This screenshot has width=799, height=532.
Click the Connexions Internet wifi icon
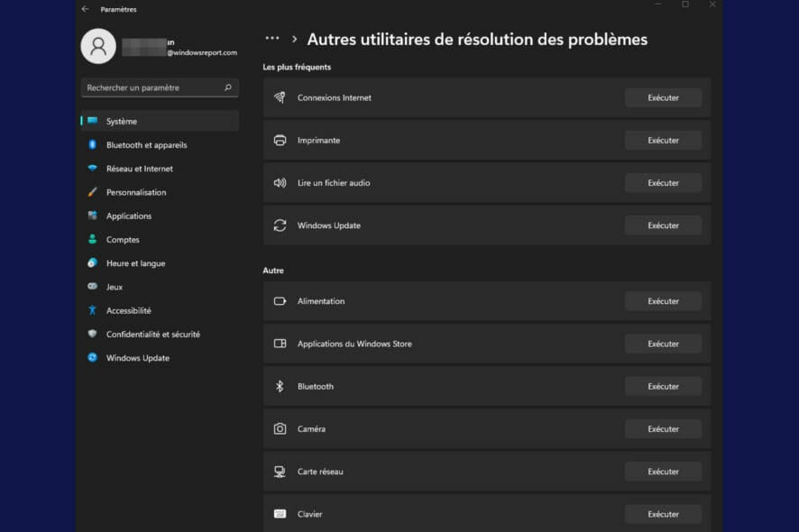[280, 97]
